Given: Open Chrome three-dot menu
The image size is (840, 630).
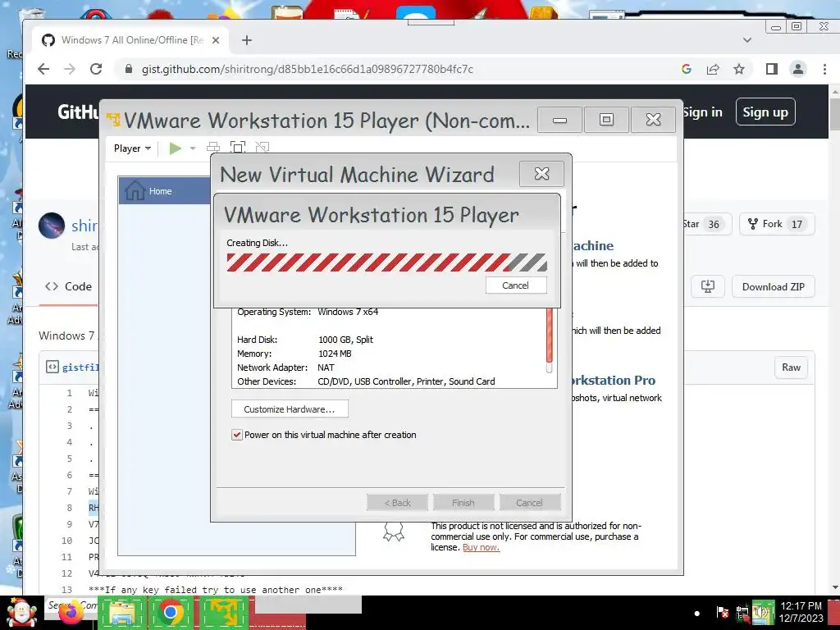Looking at the screenshot, I should click(x=824, y=69).
